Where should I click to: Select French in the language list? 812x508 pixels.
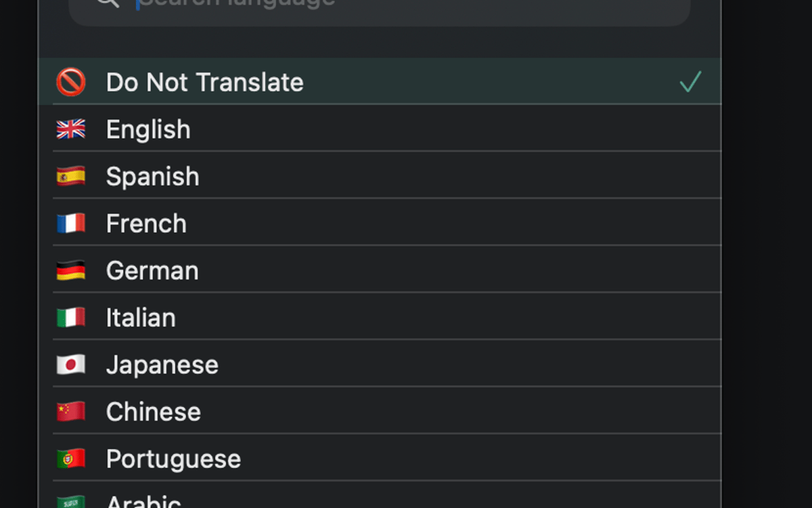[146, 224]
